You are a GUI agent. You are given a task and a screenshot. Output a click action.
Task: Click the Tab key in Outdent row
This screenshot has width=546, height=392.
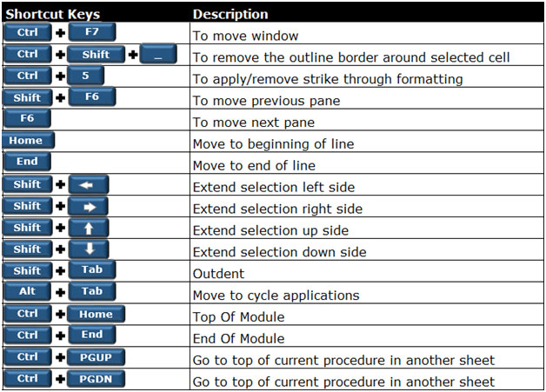coord(92,269)
